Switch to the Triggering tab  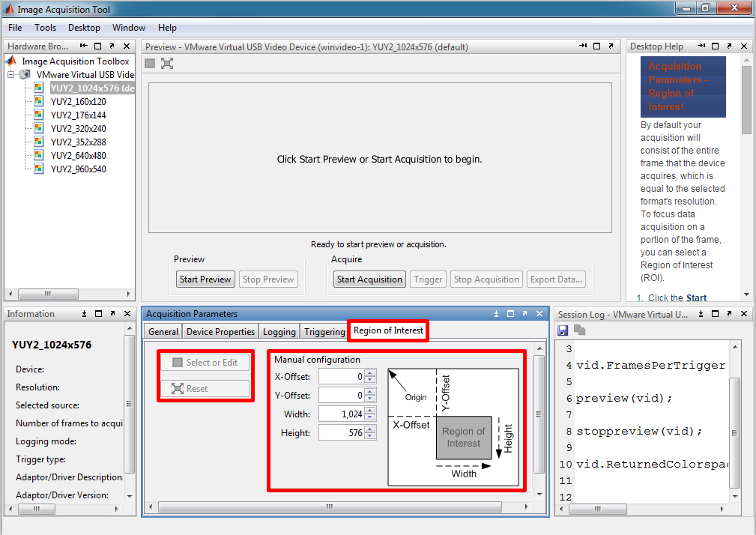click(x=324, y=332)
